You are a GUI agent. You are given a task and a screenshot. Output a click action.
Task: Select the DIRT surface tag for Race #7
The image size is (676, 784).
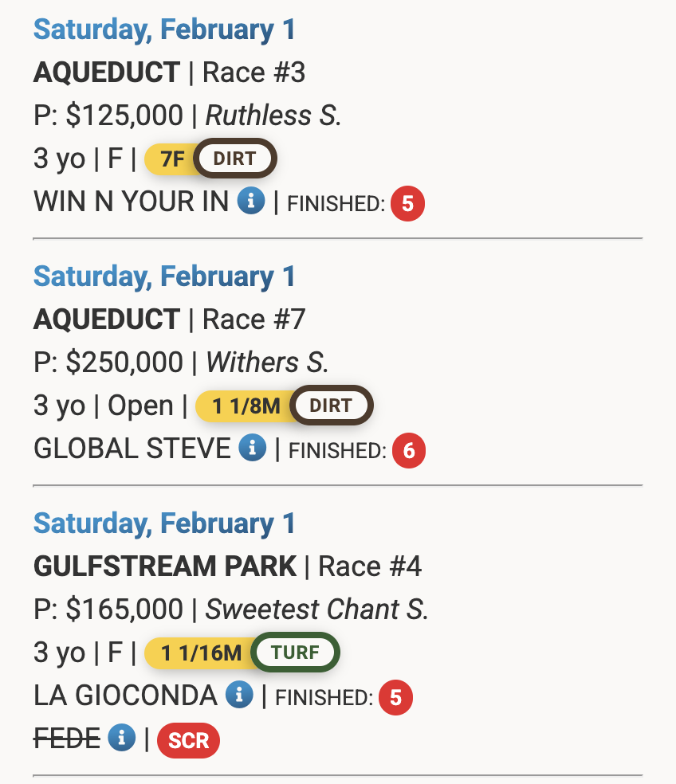(330, 406)
